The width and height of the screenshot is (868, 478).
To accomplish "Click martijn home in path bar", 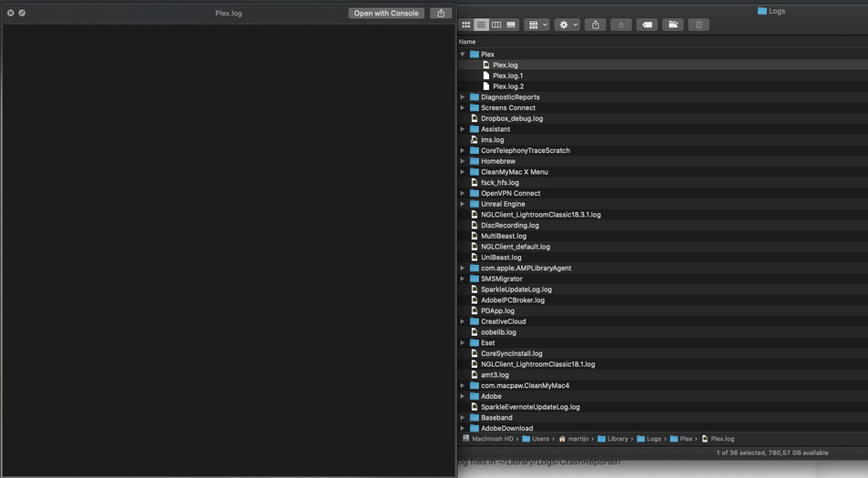I will click(574, 439).
